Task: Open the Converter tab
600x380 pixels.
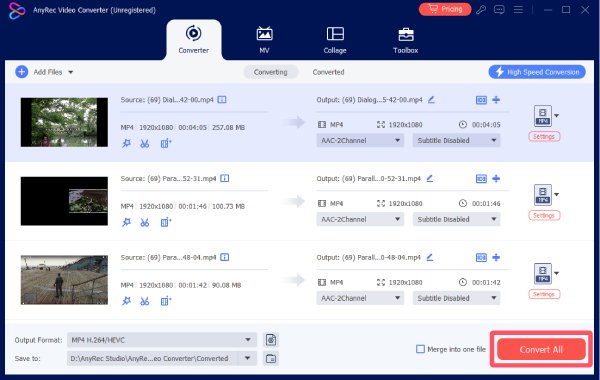Action: 194,40
